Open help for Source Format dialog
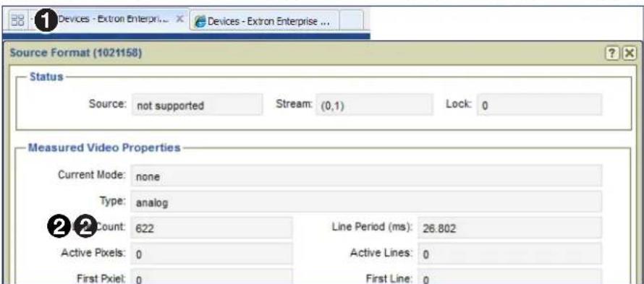 612,53
